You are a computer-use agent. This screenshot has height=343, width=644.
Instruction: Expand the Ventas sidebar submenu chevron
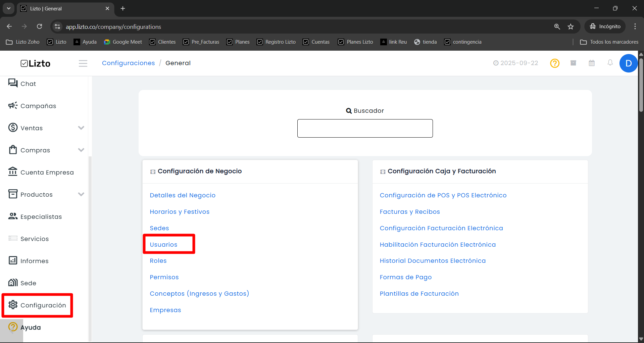click(81, 128)
